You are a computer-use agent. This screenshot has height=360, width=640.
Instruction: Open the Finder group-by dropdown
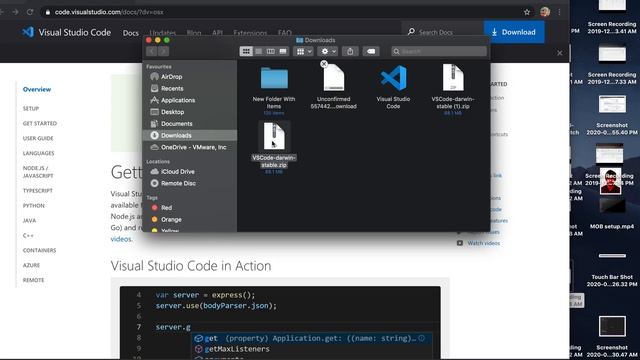click(x=303, y=51)
